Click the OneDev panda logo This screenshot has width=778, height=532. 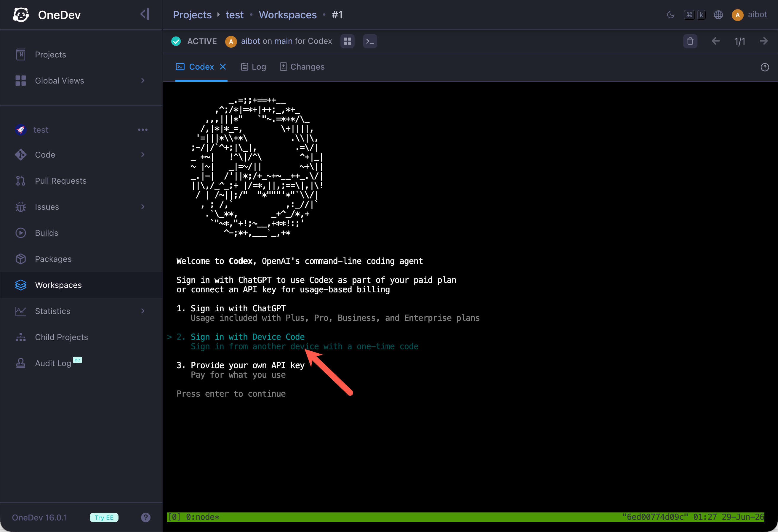(x=21, y=15)
